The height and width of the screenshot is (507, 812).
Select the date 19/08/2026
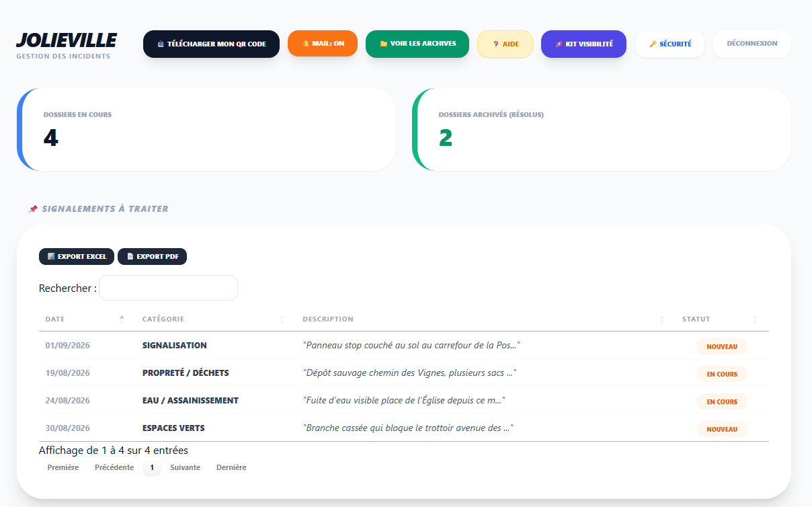[x=68, y=373]
